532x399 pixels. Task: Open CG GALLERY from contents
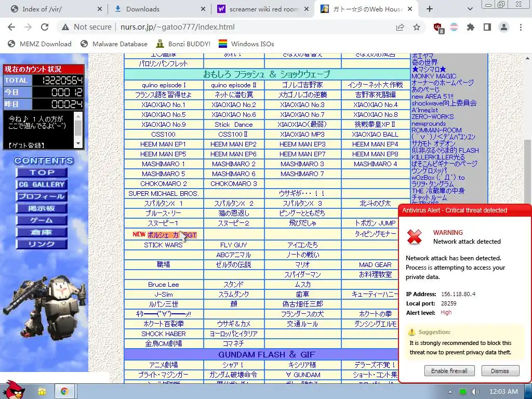[x=42, y=184]
